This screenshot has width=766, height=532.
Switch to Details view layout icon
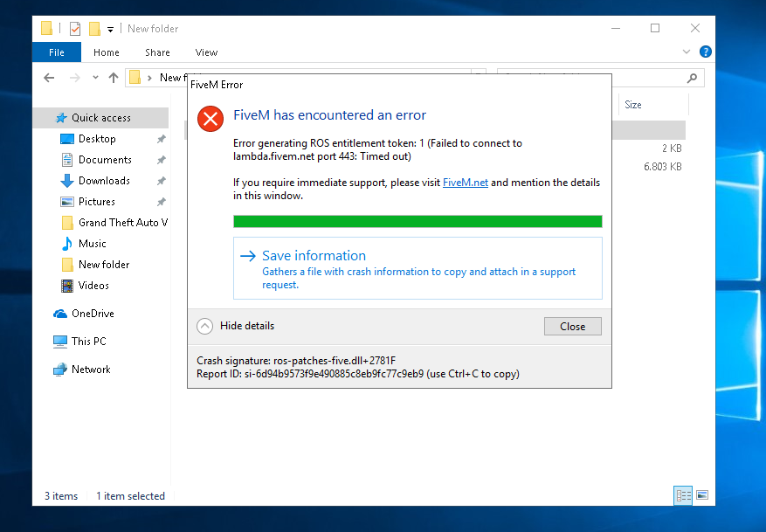pyautogui.click(x=683, y=495)
